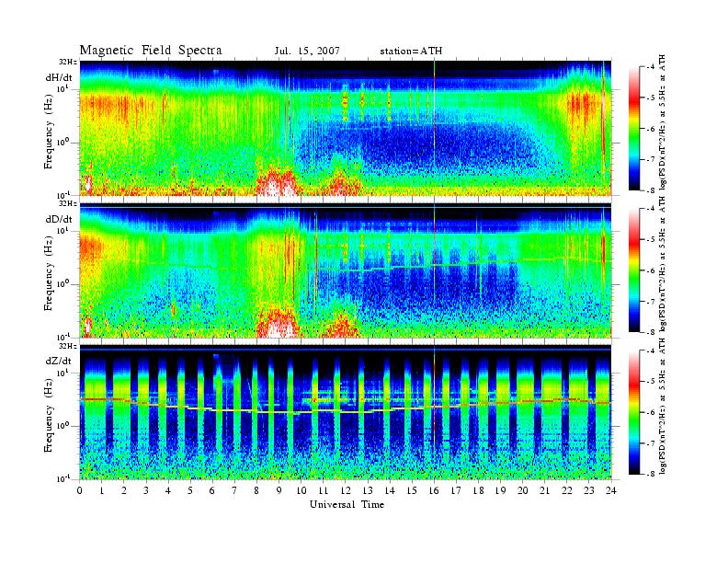
Task: Click the Universal Time tick label '0'
Action: point(80,490)
